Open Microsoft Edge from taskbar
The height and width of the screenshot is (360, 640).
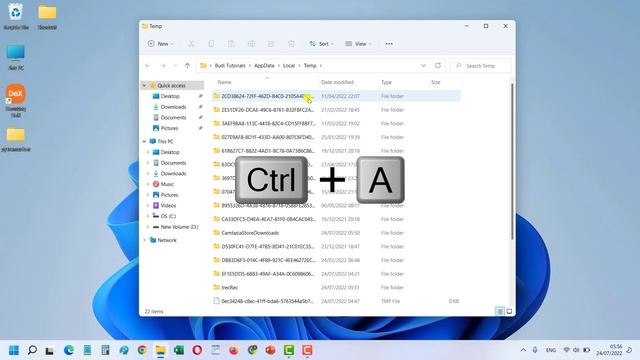69,350
